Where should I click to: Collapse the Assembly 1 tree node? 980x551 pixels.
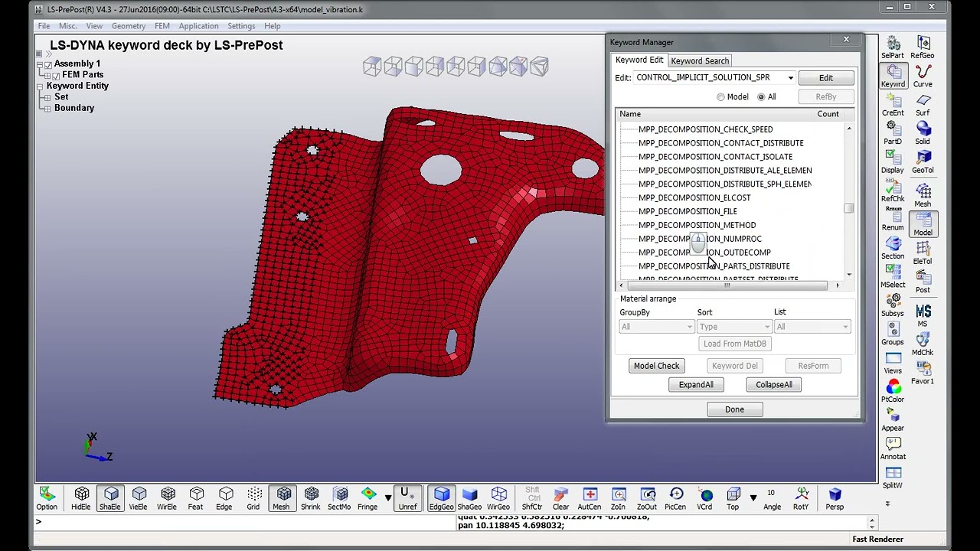pos(40,64)
